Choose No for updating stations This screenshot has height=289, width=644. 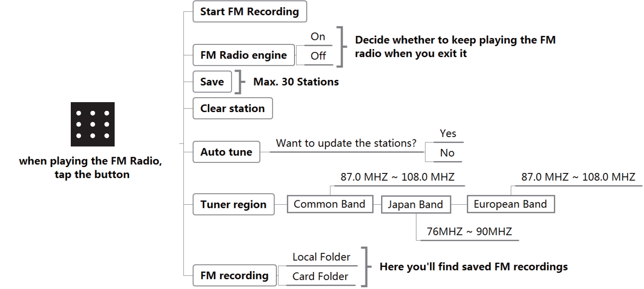pos(447,153)
